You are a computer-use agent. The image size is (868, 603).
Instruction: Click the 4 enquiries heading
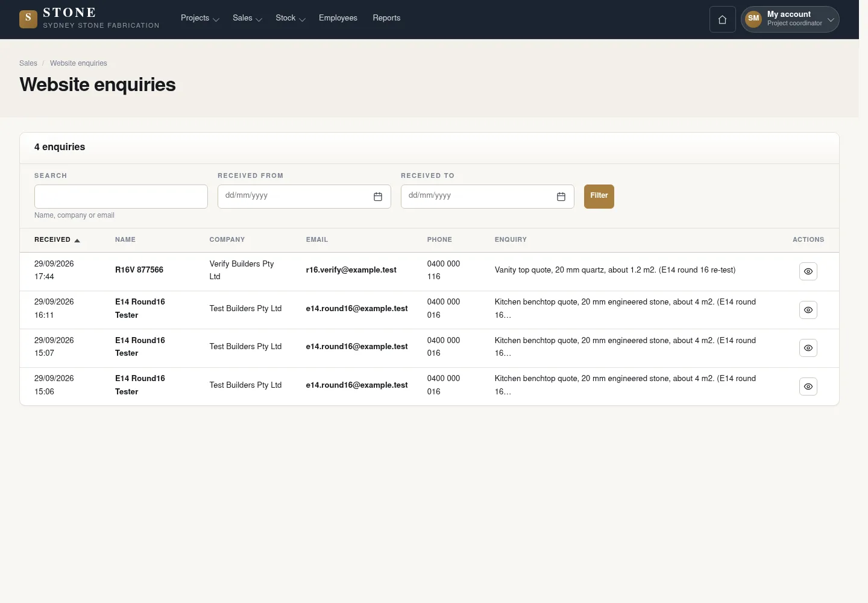tap(60, 147)
